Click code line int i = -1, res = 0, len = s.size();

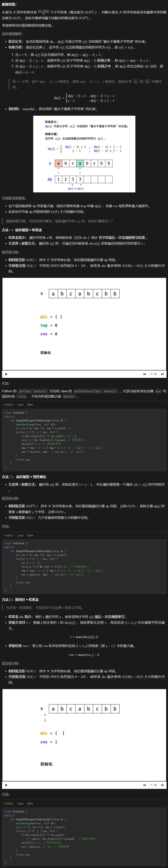pos(41,827)
